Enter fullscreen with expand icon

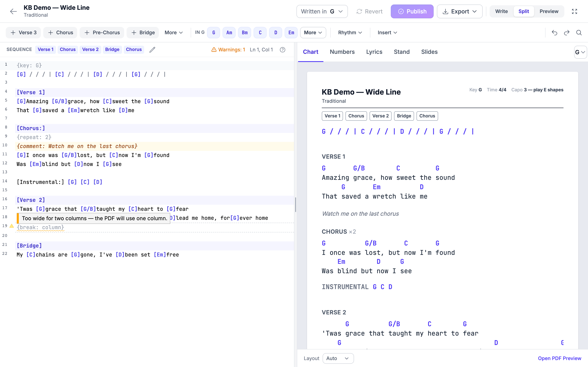click(574, 11)
